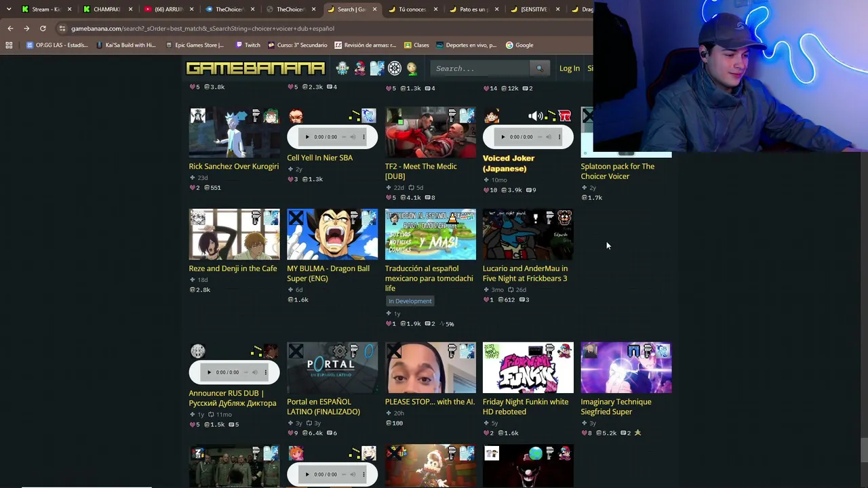This screenshot has width=868, height=488.
Task: Open the OP.GG LAS bookmark
Action: [x=57, y=45]
